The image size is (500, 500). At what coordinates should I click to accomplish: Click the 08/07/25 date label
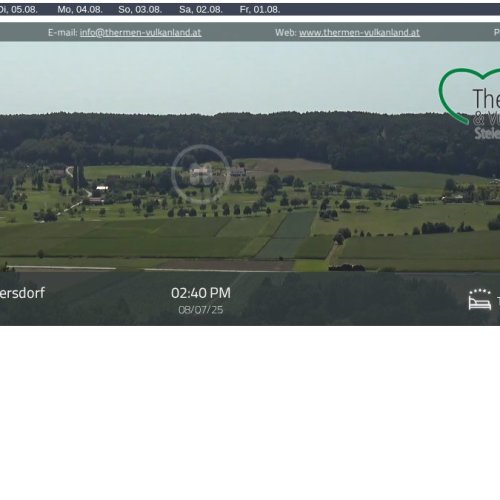pyautogui.click(x=201, y=310)
